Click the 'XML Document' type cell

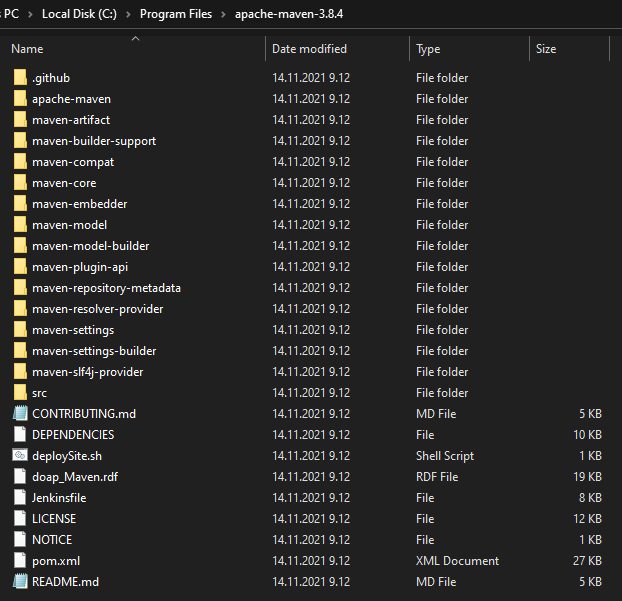click(457, 561)
